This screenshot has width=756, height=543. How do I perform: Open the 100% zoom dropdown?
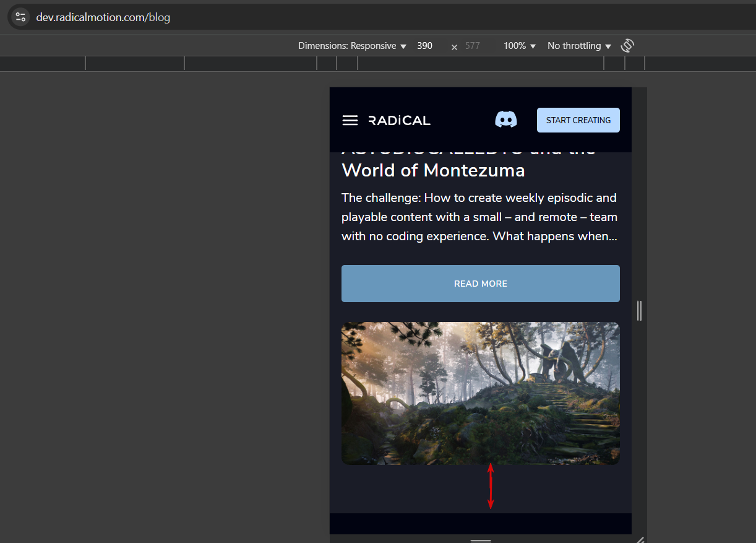pyautogui.click(x=520, y=46)
